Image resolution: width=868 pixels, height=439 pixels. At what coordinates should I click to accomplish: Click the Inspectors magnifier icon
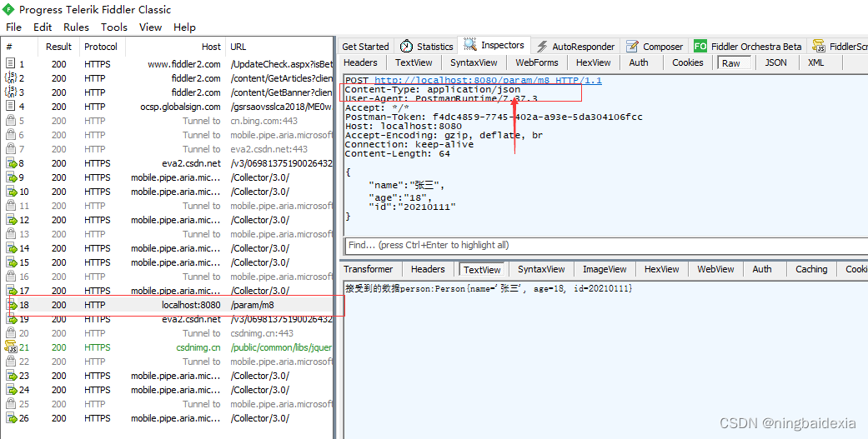click(470, 44)
